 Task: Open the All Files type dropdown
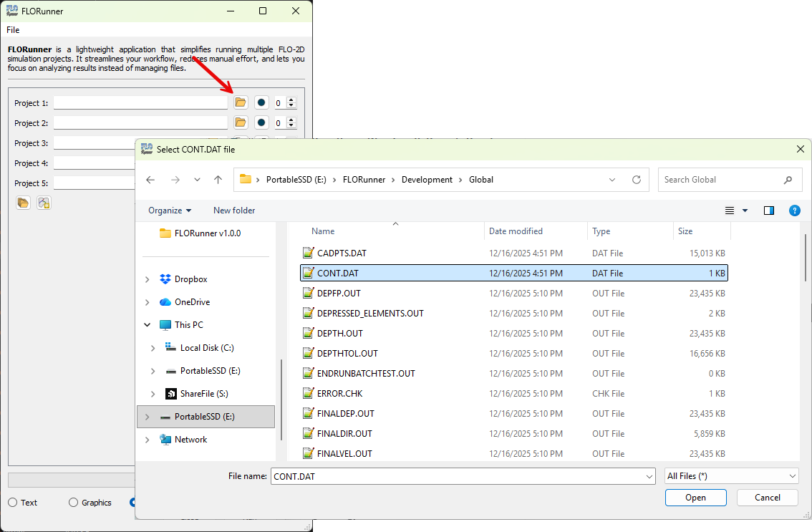[731, 476]
